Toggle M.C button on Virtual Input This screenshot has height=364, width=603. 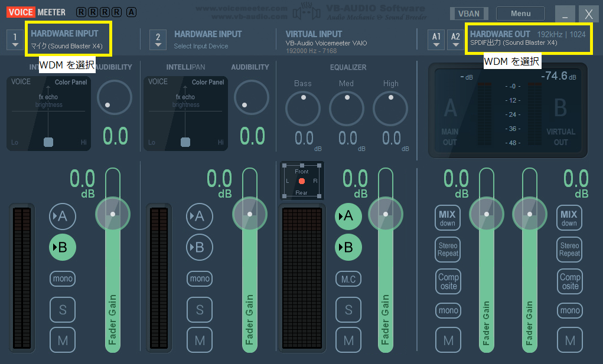(x=348, y=279)
